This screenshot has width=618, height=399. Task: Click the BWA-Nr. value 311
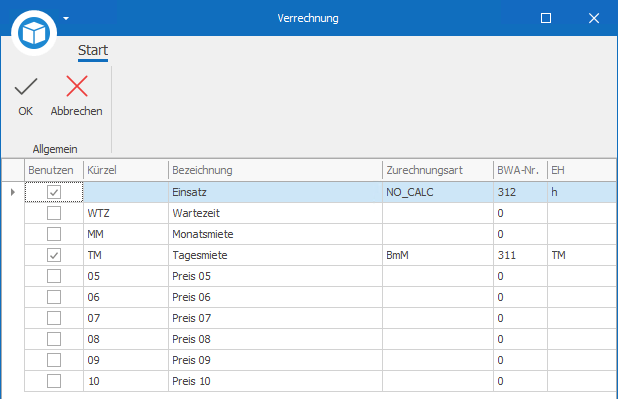pos(520,255)
